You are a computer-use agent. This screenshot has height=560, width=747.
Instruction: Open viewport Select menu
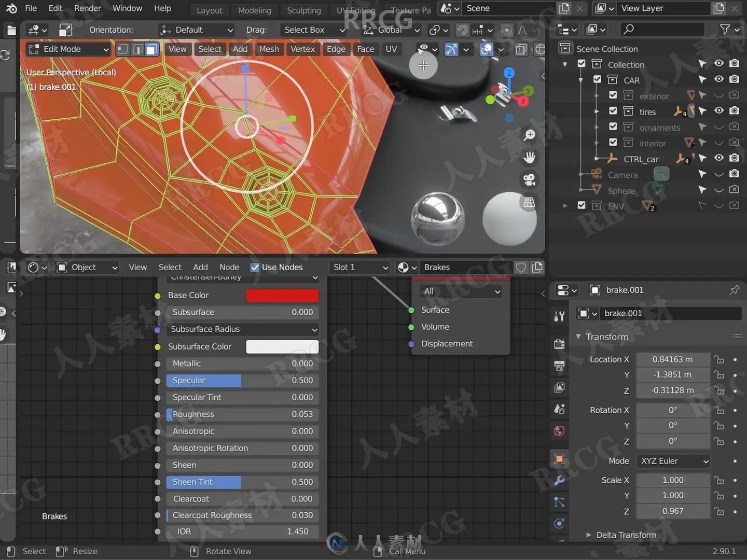tap(210, 49)
